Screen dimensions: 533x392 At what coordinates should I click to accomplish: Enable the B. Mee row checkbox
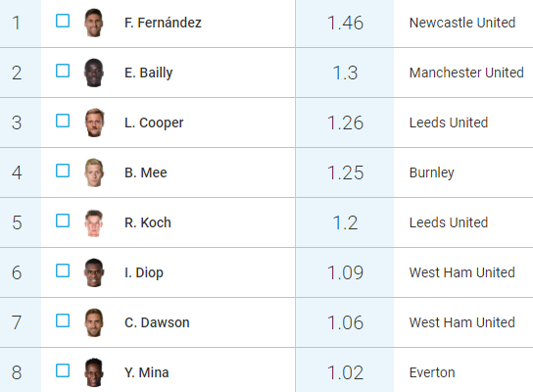click(63, 171)
